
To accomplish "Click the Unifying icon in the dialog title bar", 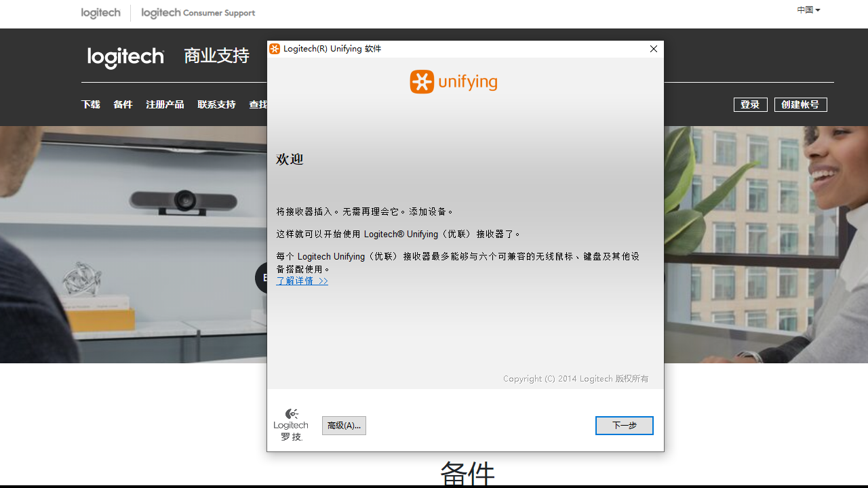I will coord(275,49).
